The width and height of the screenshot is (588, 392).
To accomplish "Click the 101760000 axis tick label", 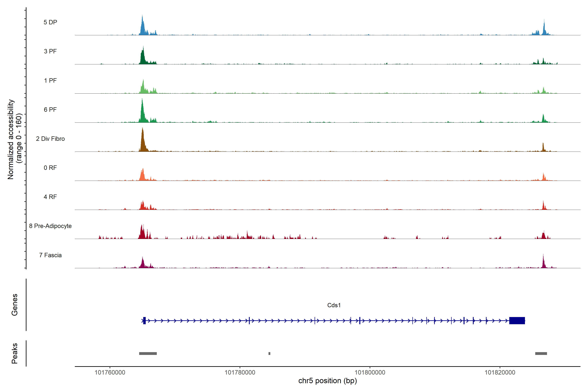I will point(110,372).
